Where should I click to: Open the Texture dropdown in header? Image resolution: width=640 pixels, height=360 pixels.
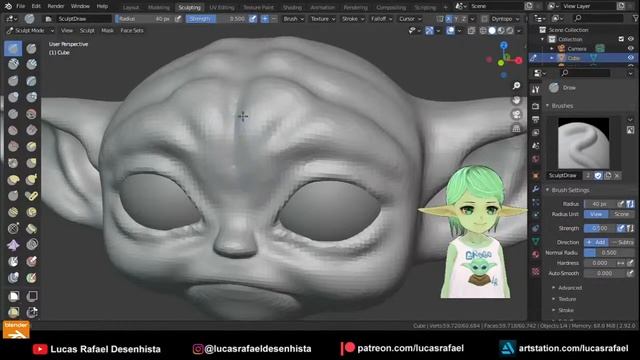322,19
